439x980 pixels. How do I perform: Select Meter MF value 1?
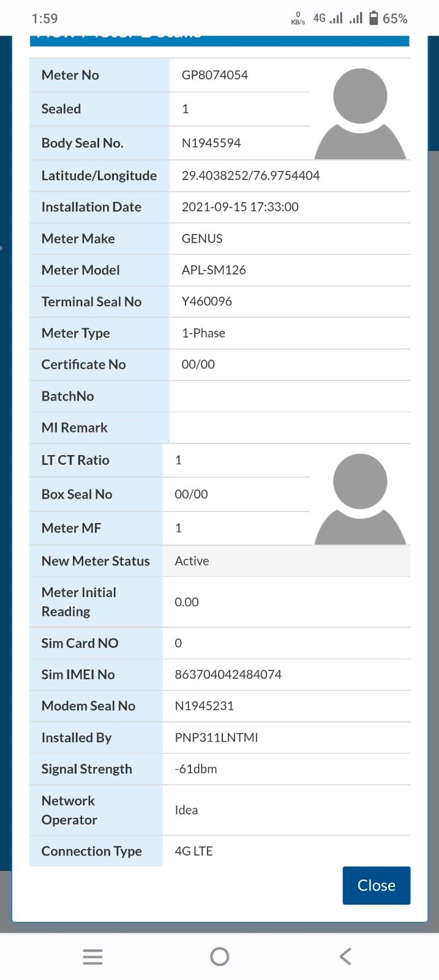(178, 527)
